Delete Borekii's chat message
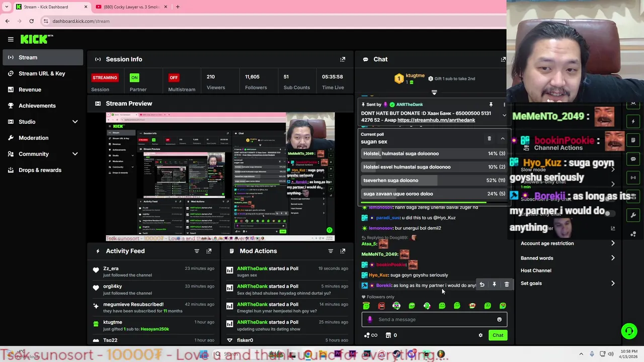Screen dimensions: 644x362 pyautogui.click(x=507, y=285)
